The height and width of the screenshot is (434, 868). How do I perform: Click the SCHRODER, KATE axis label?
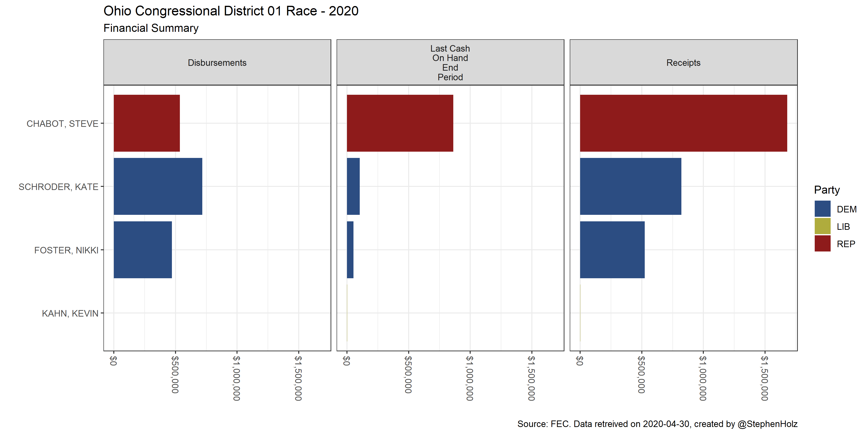pyautogui.click(x=58, y=187)
